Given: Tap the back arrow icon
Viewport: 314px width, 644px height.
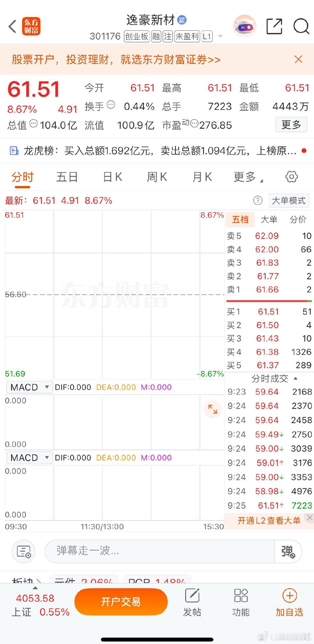Looking at the screenshot, I should click(13, 26).
